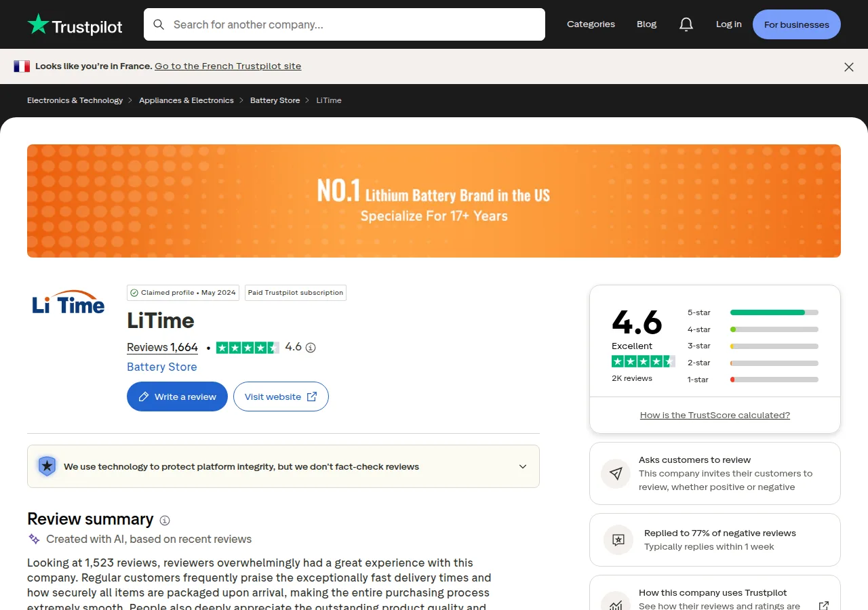
Task: Click the shield star integrity icon
Action: coord(47,466)
